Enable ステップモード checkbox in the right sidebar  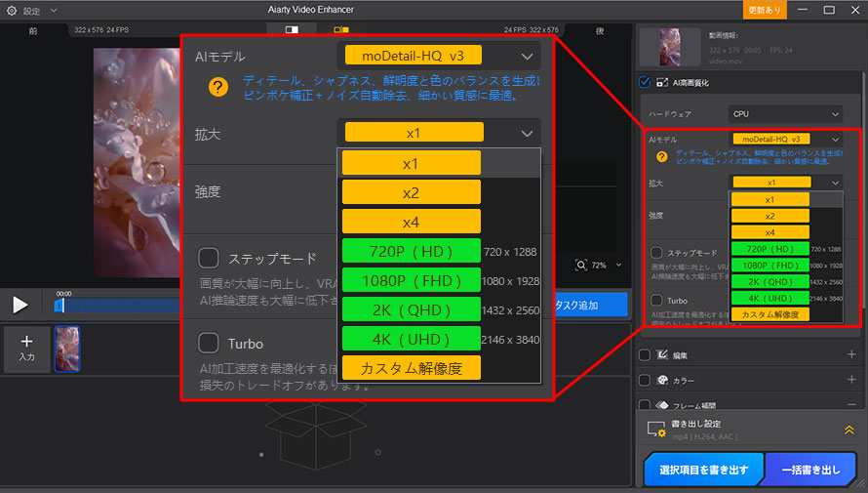pyautogui.click(x=656, y=253)
